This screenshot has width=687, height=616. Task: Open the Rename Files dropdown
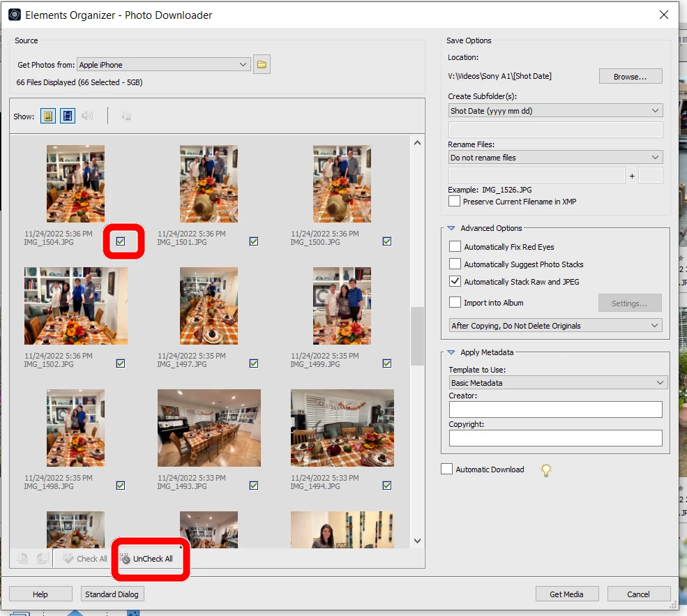coord(555,157)
